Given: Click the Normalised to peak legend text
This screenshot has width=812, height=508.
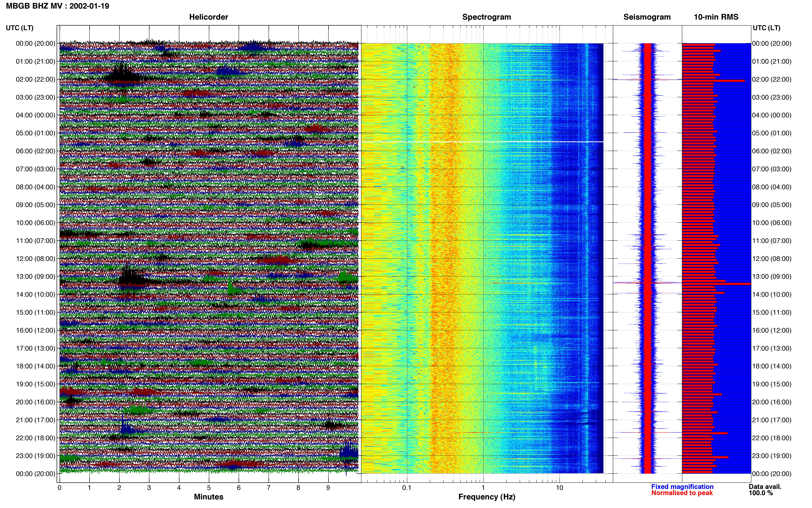Looking at the screenshot, I should tap(682, 493).
